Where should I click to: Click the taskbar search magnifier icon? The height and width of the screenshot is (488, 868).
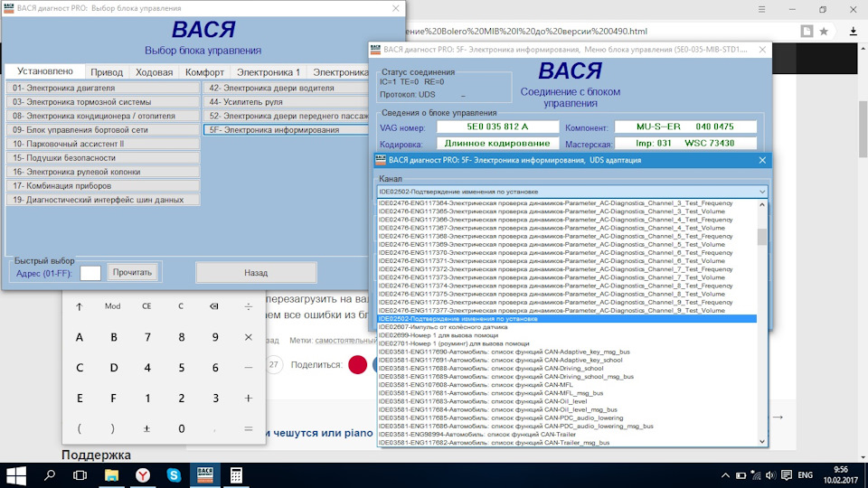(x=50, y=475)
